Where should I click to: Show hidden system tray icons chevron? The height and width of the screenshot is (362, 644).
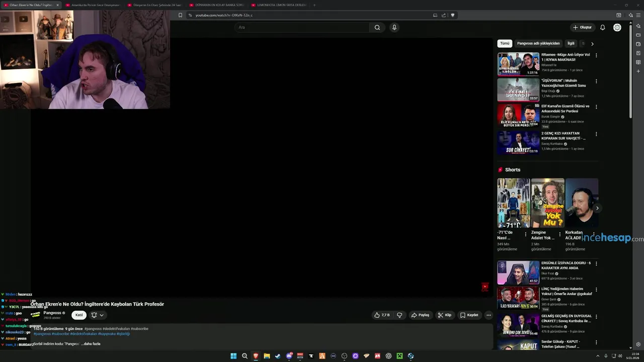pos(598,356)
